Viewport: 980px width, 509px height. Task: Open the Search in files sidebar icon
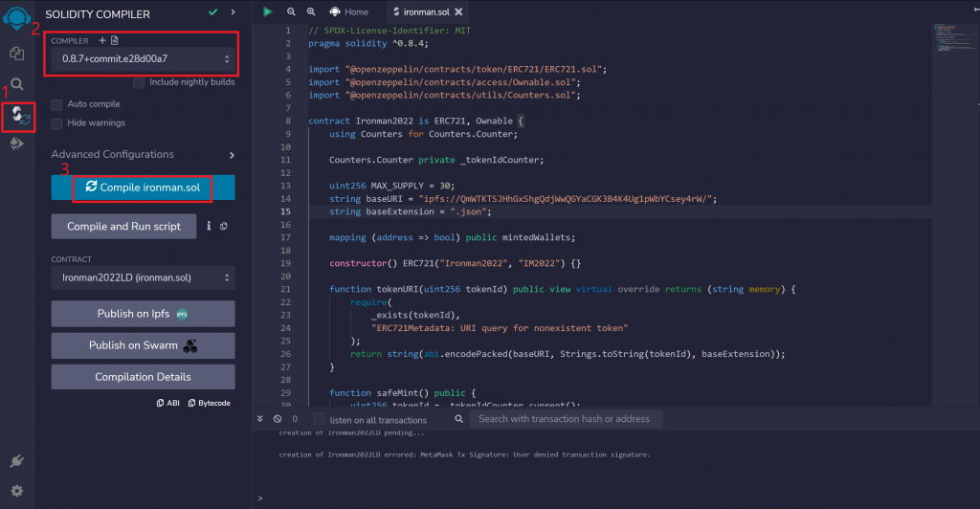[17, 83]
